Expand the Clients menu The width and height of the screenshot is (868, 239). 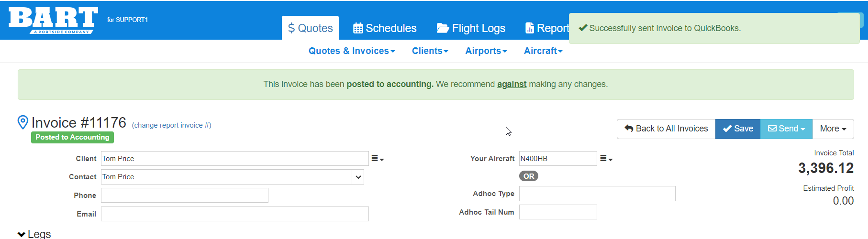tap(430, 51)
